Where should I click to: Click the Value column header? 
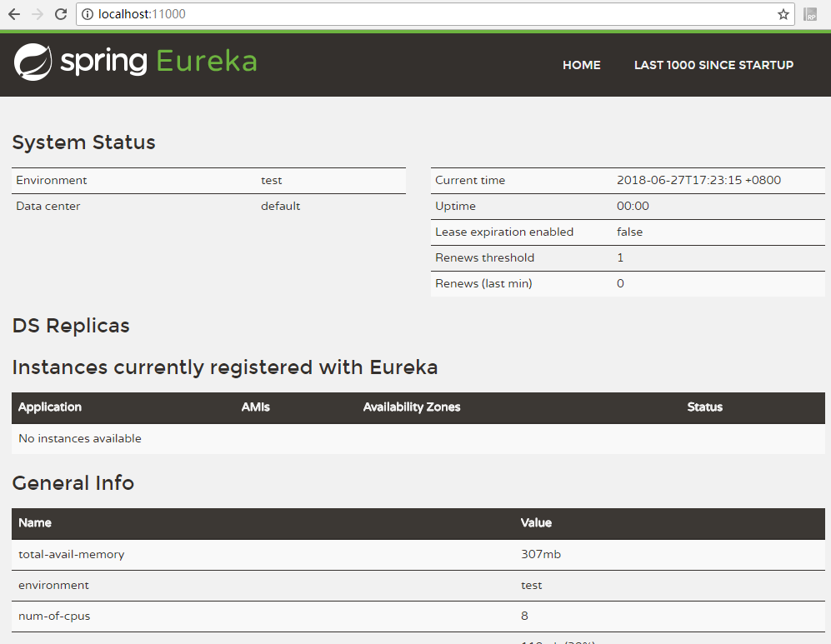point(536,523)
